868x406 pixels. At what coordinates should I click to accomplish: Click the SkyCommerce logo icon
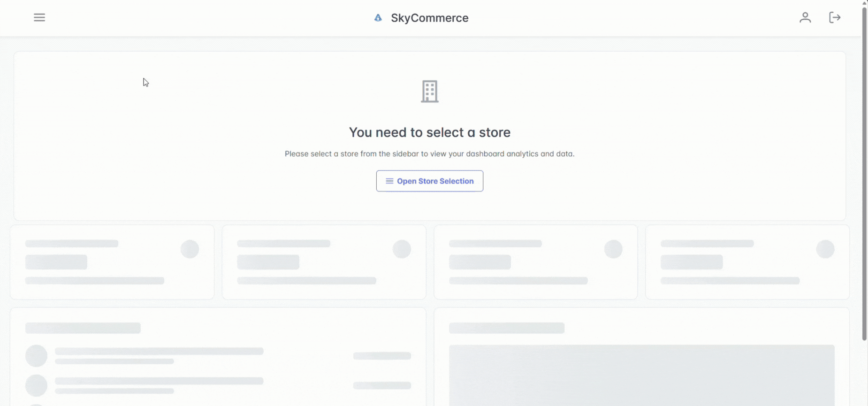378,18
